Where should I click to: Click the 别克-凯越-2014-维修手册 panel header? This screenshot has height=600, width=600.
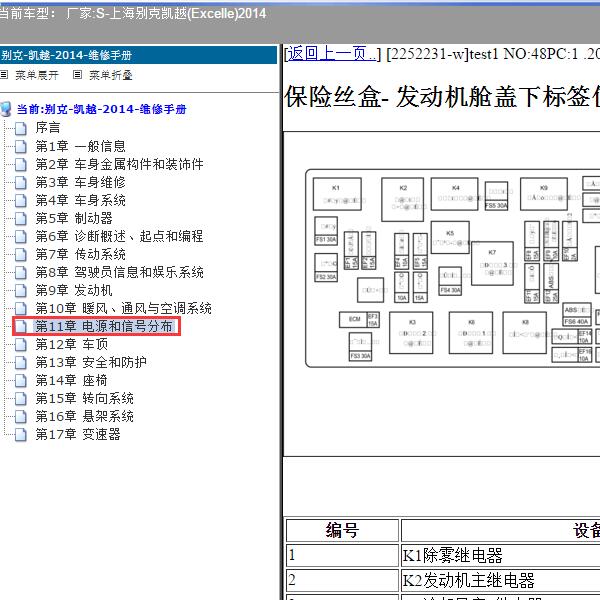click(138, 55)
